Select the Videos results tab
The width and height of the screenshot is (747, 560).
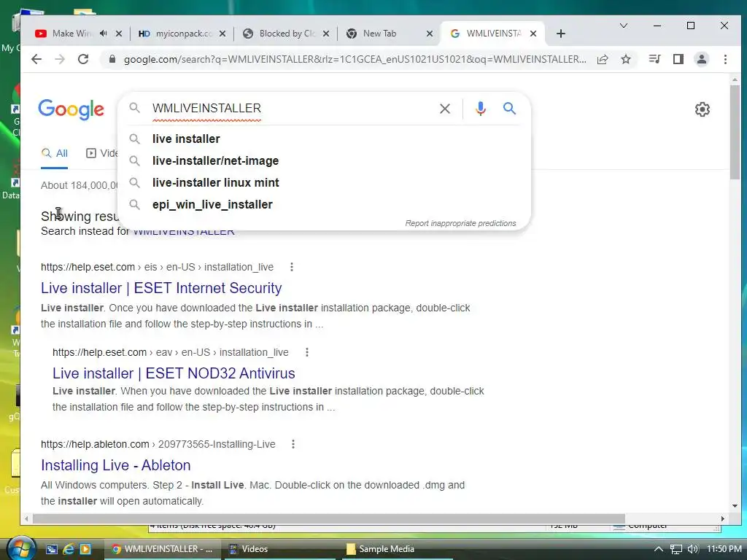[102, 153]
